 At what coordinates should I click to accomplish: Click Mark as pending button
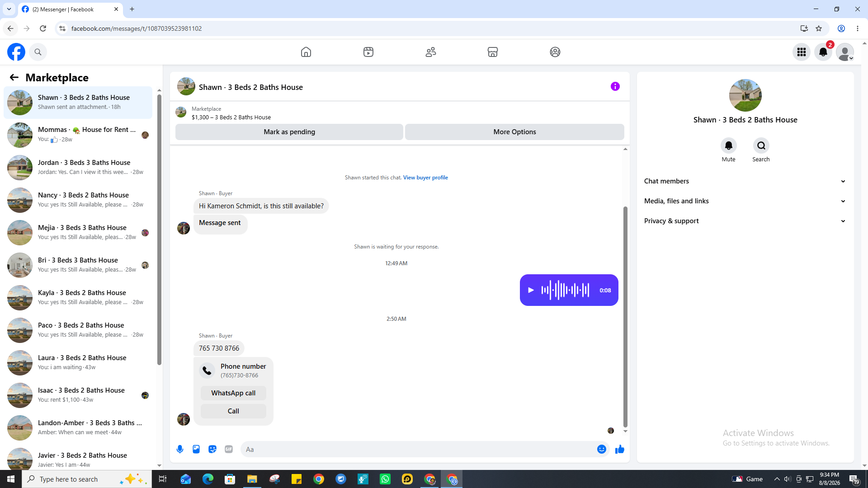pyautogui.click(x=289, y=132)
